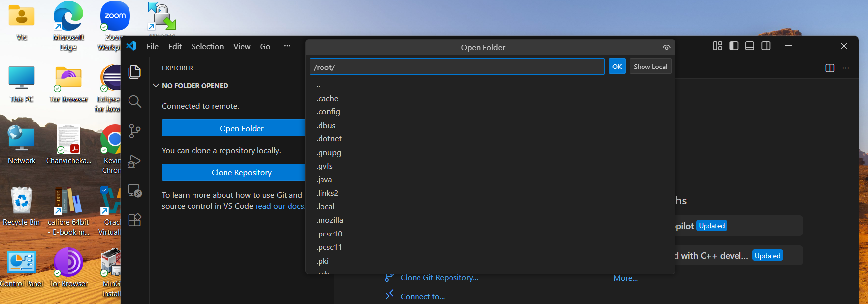Click the Customize Layout icon

click(x=717, y=46)
